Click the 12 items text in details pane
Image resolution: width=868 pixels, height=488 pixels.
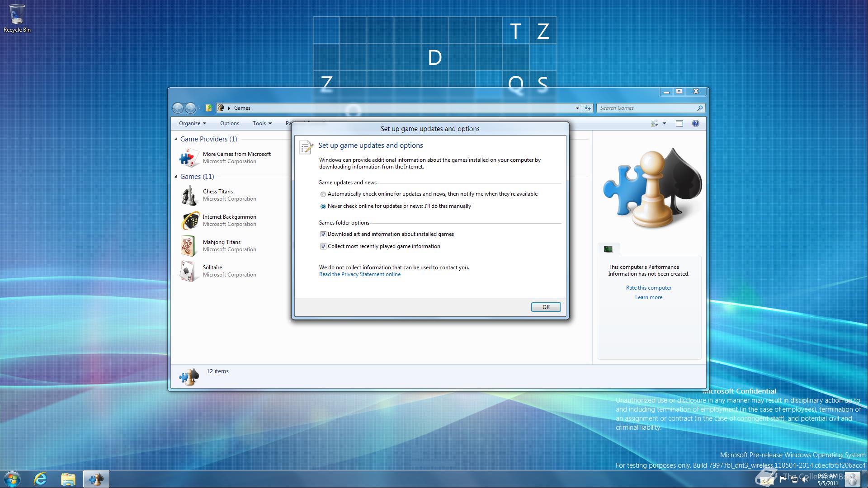[217, 371]
